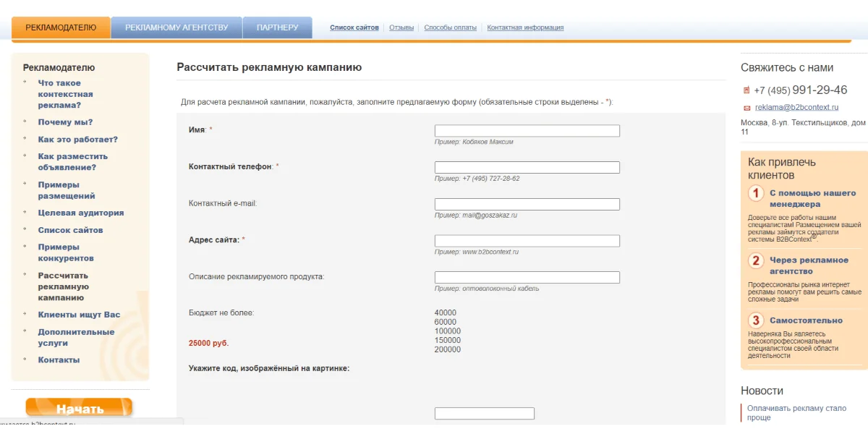Focus the Имя input field
868x434 pixels.
527,131
